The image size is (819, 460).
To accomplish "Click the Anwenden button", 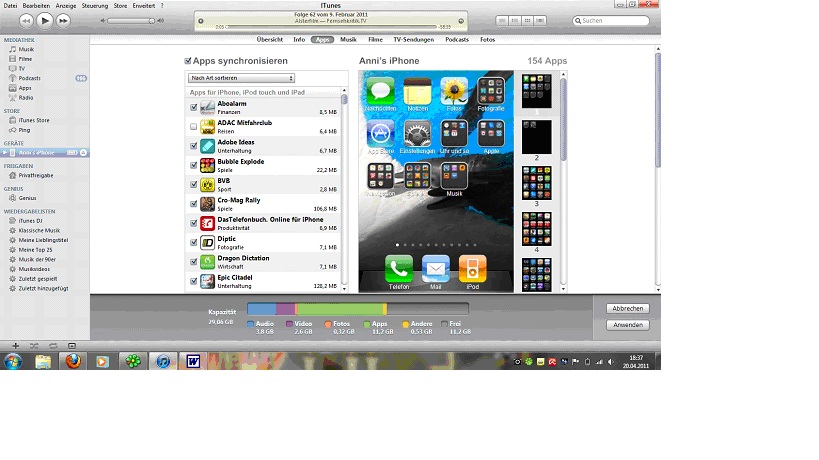I will (x=628, y=325).
